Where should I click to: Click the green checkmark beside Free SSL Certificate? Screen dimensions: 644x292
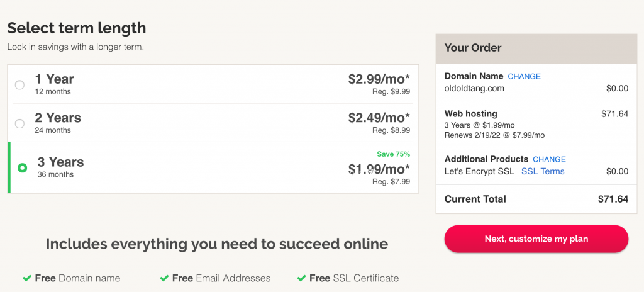pos(301,278)
